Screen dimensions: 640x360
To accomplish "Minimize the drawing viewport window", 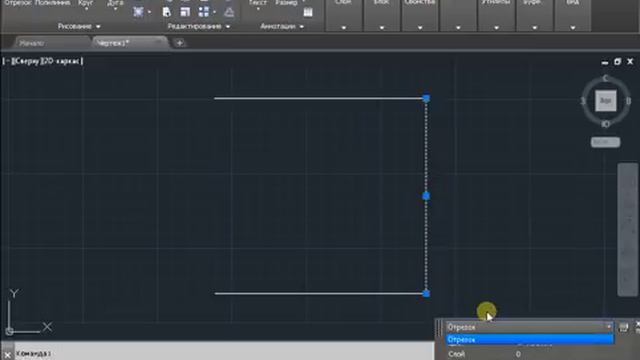I will point(604,62).
